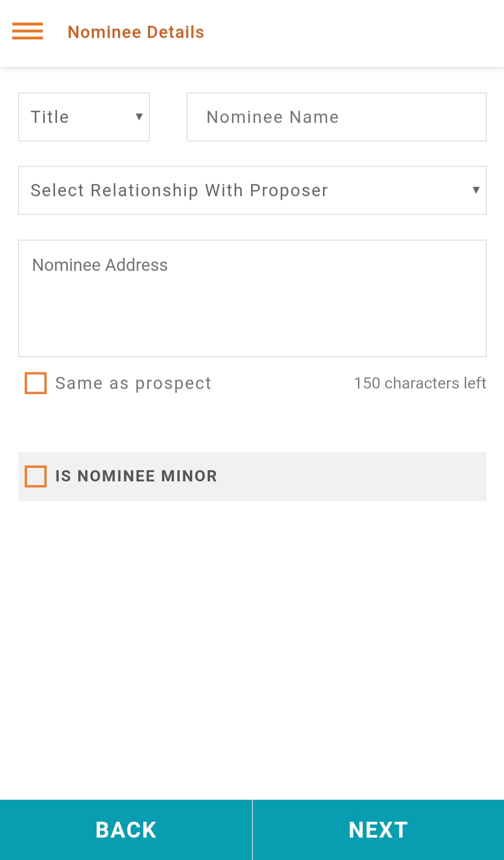Tap the 'Select Relationship With Proposer' text
Screen dimensions: 504x860
pyautogui.click(x=179, y=190)
